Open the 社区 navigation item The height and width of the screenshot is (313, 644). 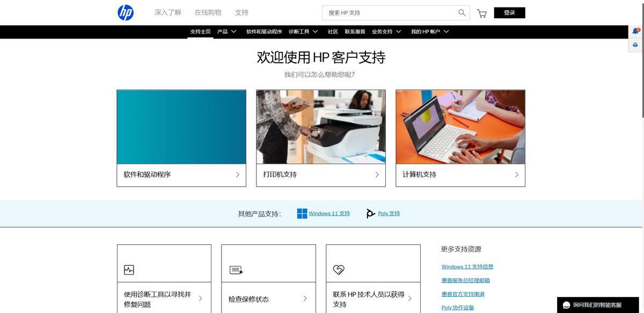click(x=333, y=32)
